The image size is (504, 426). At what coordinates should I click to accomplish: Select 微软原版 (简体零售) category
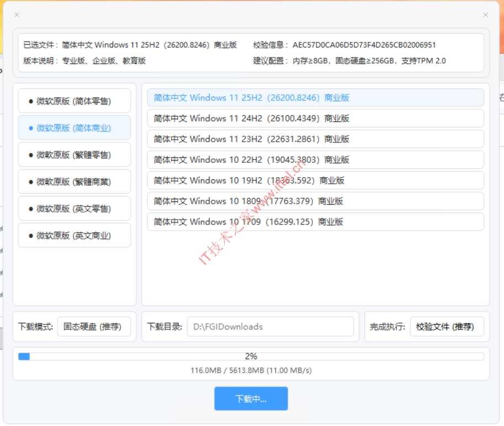click(75, 101)
